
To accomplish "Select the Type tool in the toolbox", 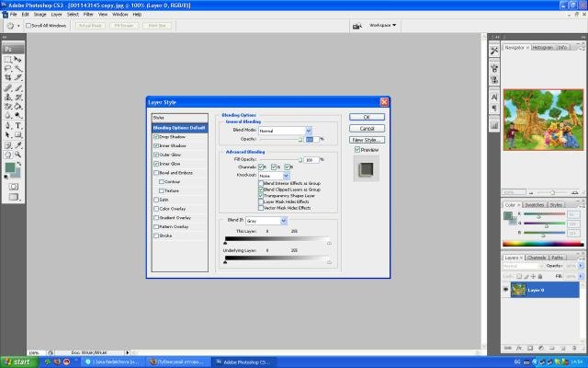I will (x=18, y=125).
